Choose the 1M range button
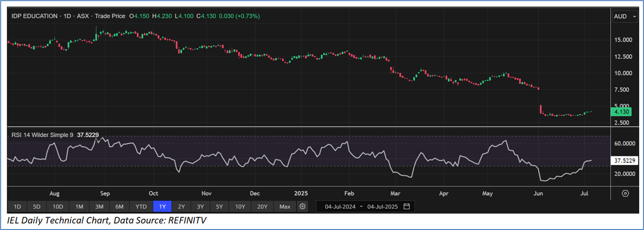The width and height of the screenshot is (644, 230). pyautogui.click(x=79, y=207)
